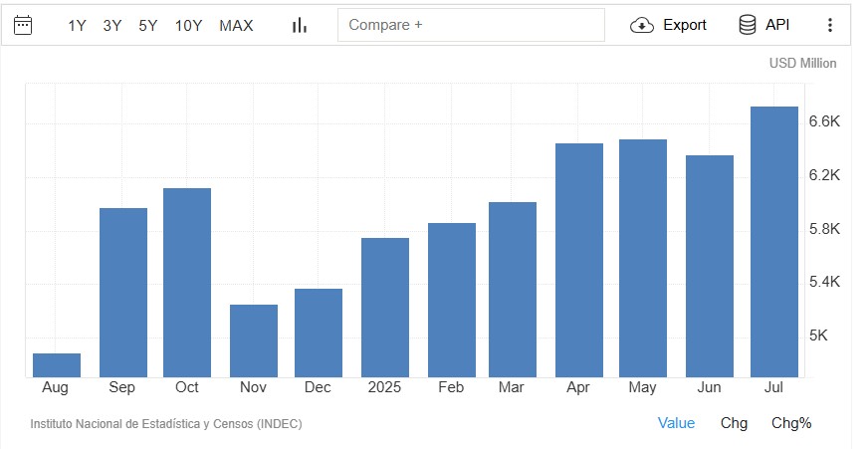
Task: Click the Jul bar in the chart
Action: tap(773, 242)
